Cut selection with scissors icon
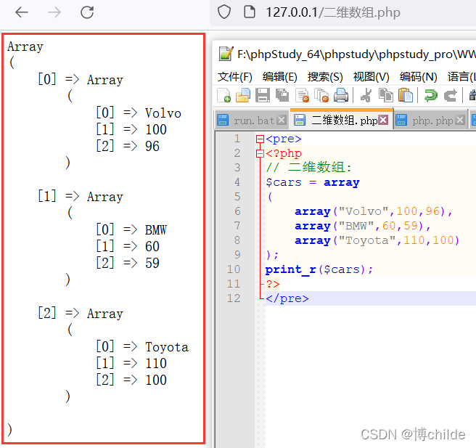 tap(366, 95)
